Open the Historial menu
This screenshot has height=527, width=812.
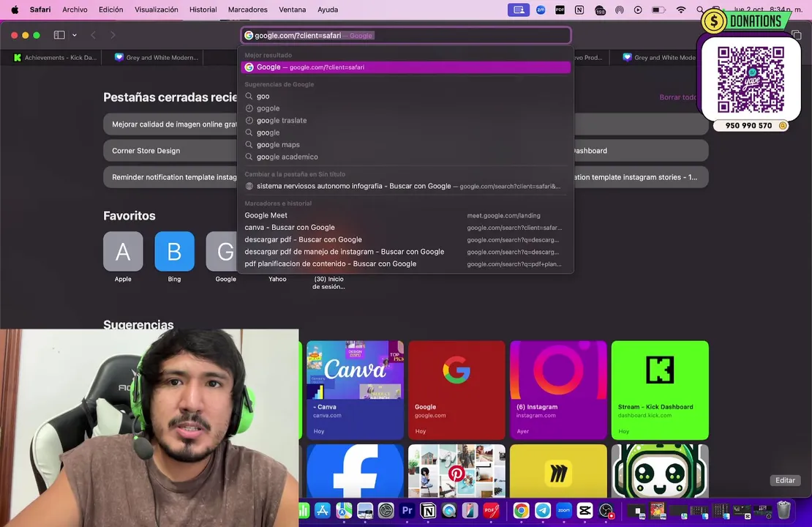pos(203,10)
